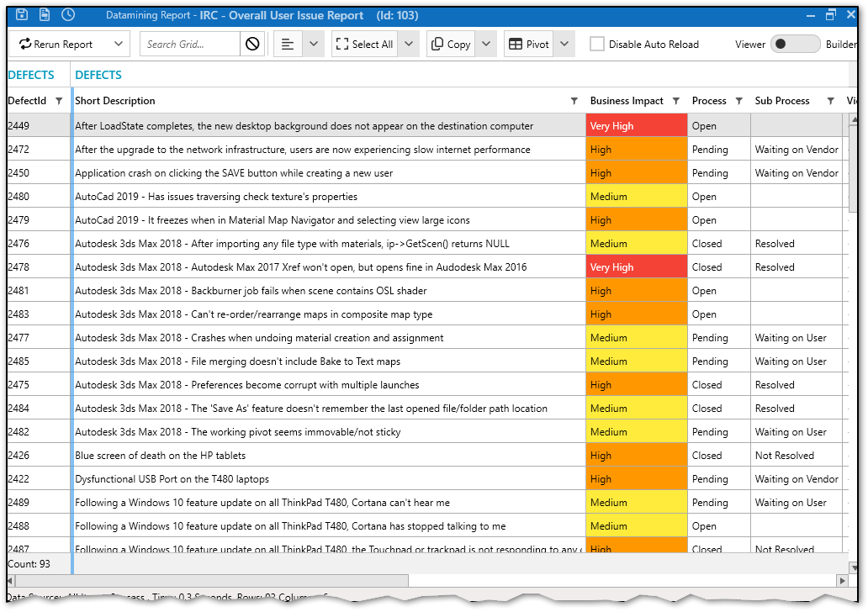Click the AutoCad 2019 check texture's properties row
This screenshot has height=612, width=868.
coord(426,197)
